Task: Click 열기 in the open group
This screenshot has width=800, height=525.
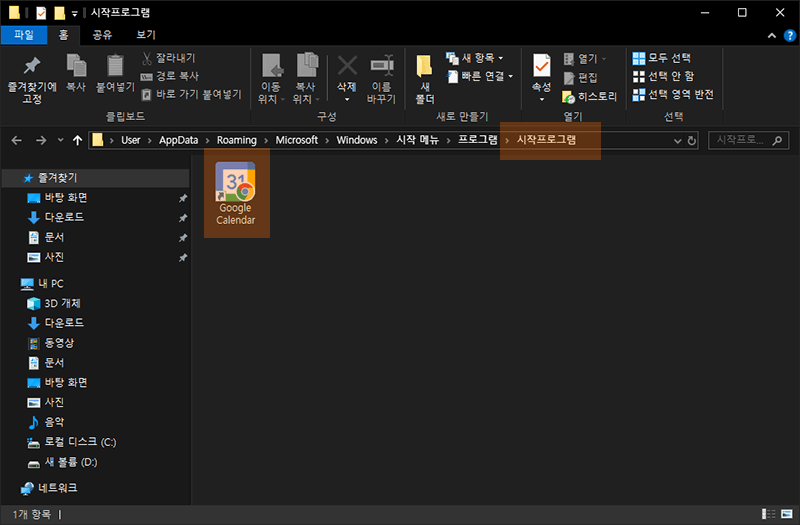Action: 585,59
